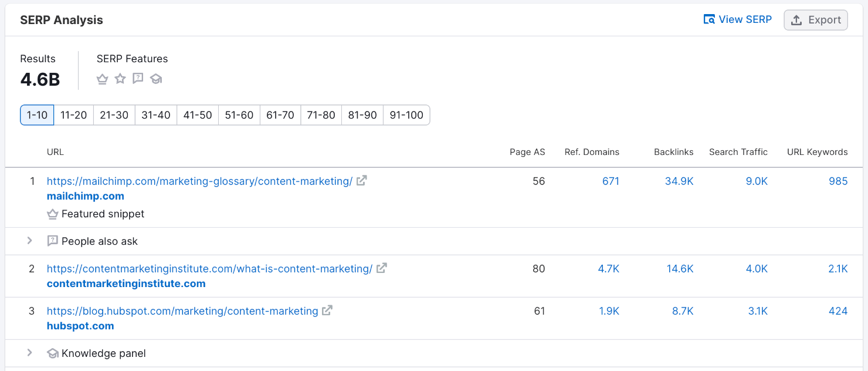The height and width of the screenshot is (371, 868).
Task: Click the Knowledge panel icon in SERP Features
Action: tap(155, 79)
